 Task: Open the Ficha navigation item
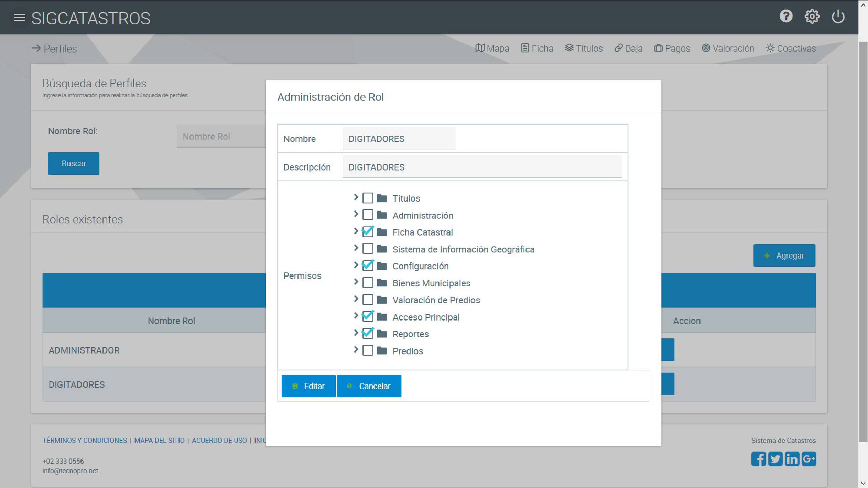coord(537,48)
